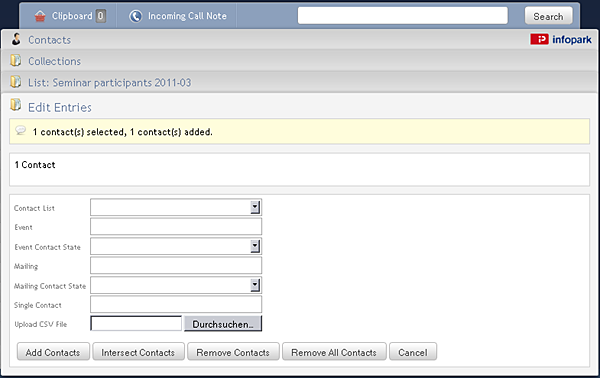Click the Add Contacts button

[x=53, y=352]
